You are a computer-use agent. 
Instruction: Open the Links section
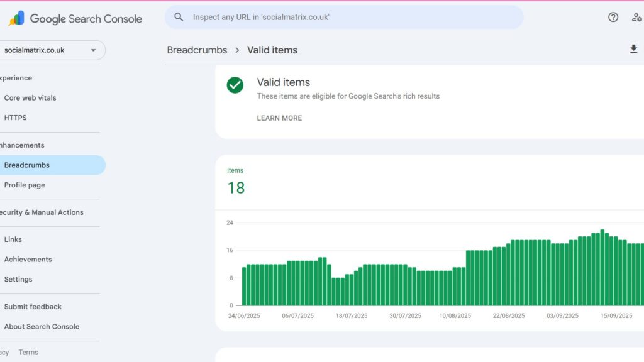click(13, 239)
